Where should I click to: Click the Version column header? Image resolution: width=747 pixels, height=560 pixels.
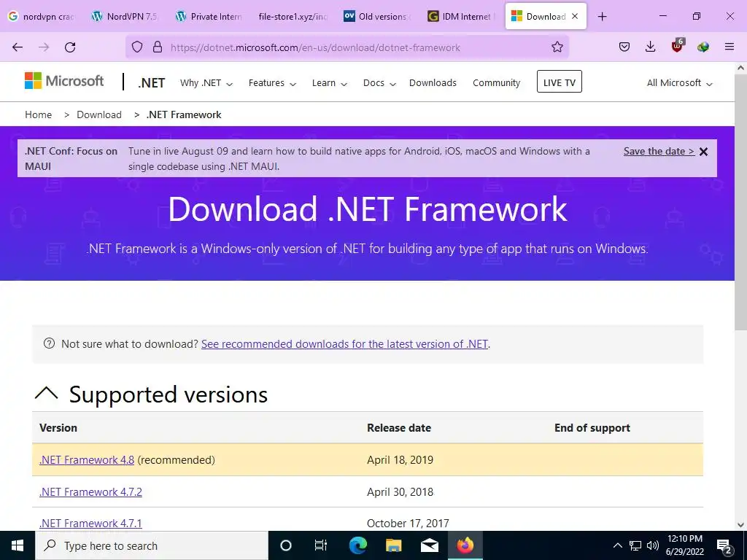tap(58, 427)
